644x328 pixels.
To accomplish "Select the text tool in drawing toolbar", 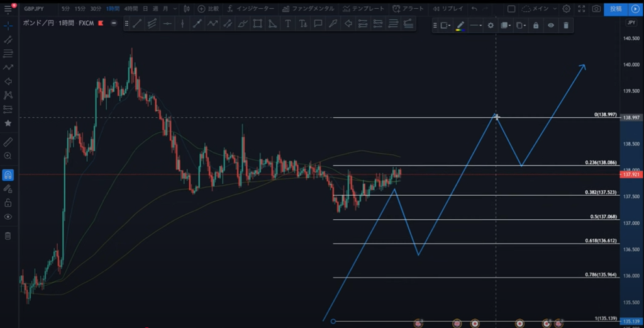I will (x=287, y=23).
